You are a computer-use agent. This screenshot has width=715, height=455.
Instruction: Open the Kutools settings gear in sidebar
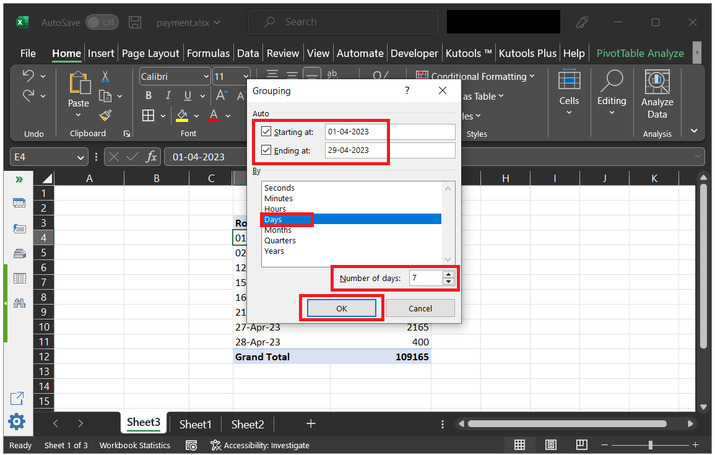pyautogui.click(x=17, y=421)
